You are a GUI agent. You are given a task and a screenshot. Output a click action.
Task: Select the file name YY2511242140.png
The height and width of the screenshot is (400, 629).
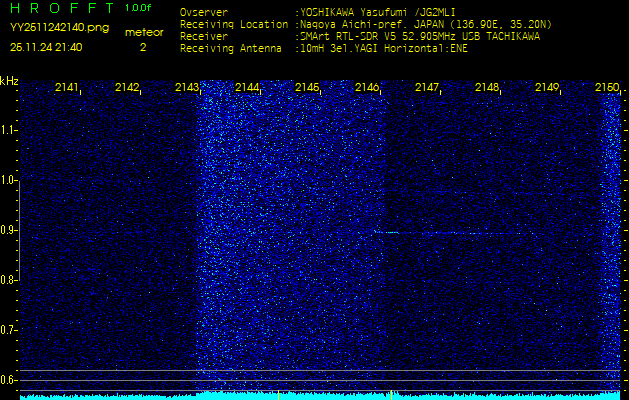[x=59, y=28]
